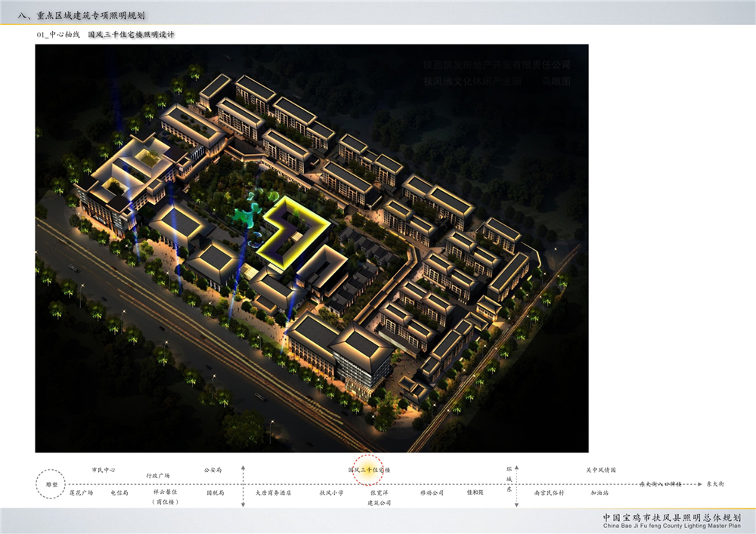The width and height of the screenshot is (756, 534).
Task: Click the '市民中心' axis label
Action: (104, 470)
